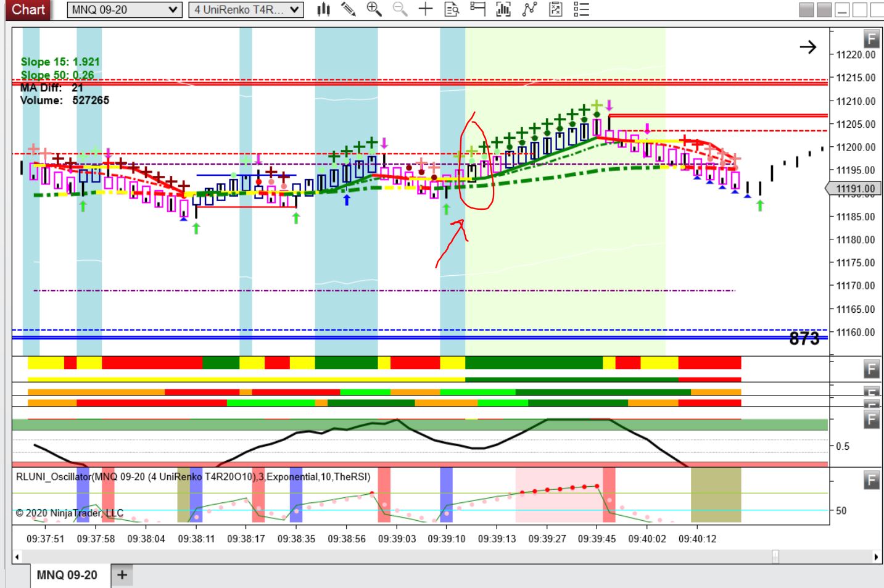Click the left arrow of the horizontal scrollbar
Screen dimensions: 884x588
(17, 557)
